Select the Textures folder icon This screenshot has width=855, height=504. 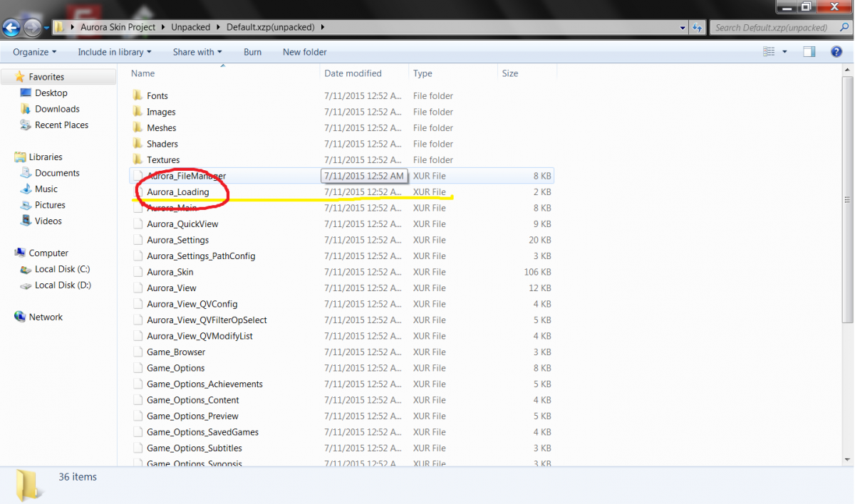(x=138, y=160)
